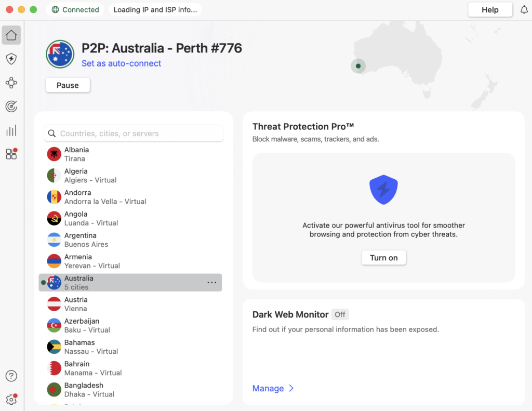Click the chevron next to Manage

coord(291,388)
